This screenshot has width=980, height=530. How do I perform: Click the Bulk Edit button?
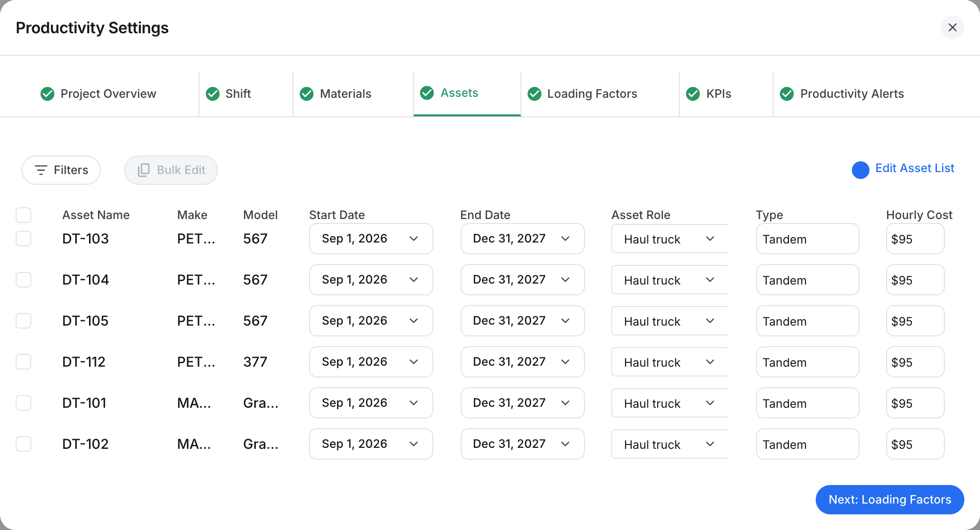[171, 170]
